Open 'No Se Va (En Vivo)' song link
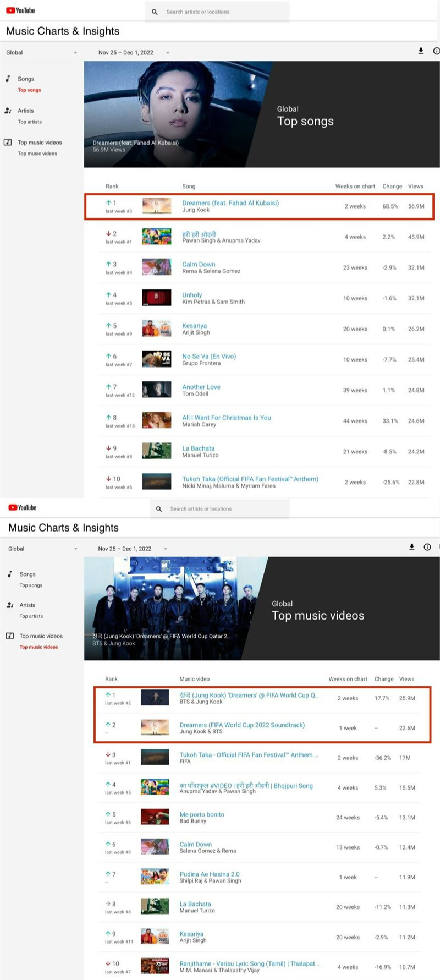 [209, 357]
